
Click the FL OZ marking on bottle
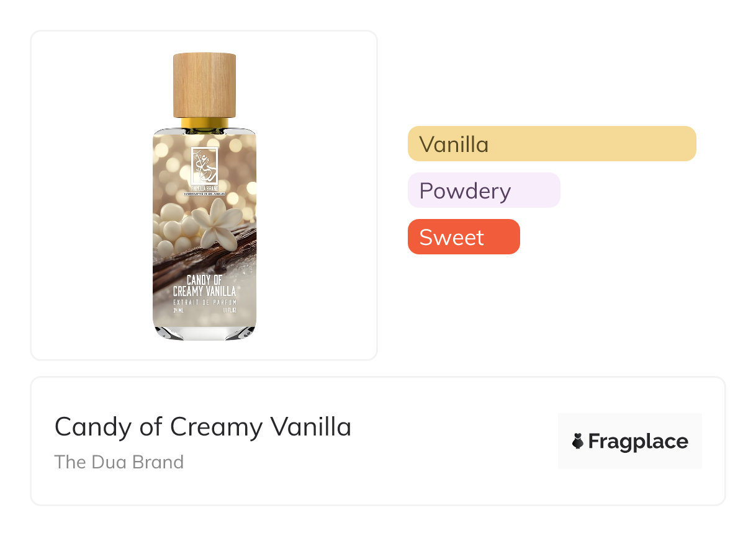coord(230,310)
